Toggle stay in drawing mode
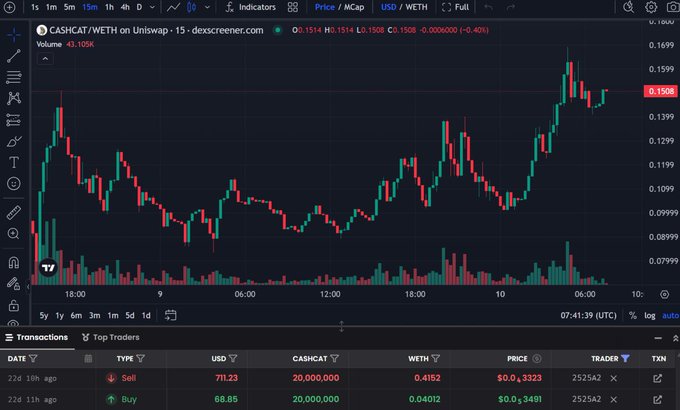The height and width of the screenshot is (410, 680). (13, 284)
